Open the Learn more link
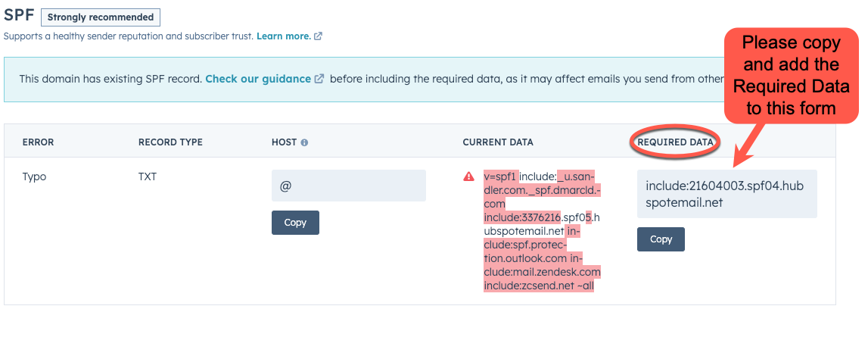 283,36
